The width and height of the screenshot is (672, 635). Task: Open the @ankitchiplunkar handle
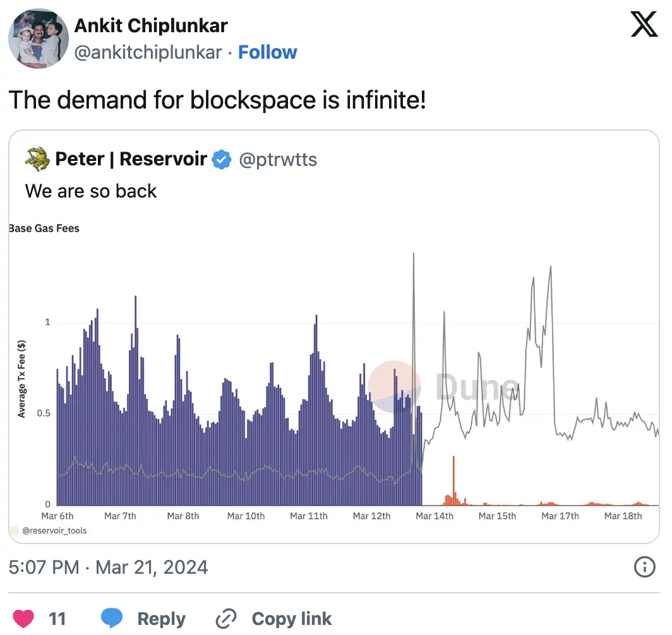(x=148, y=52)
